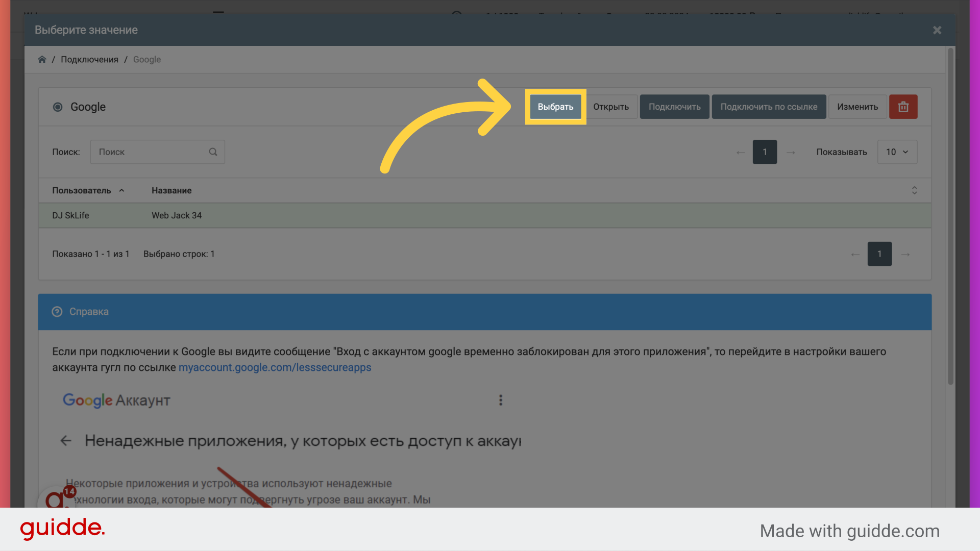
Task: Select the Google radio button
Action: (x=58, y=107)
